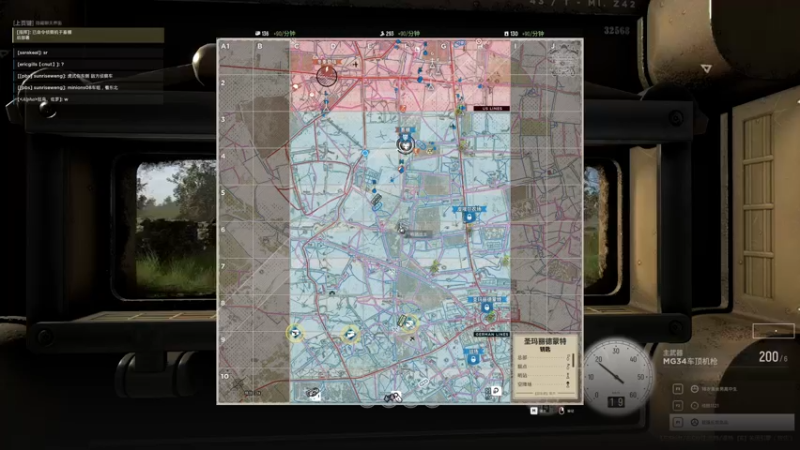Click the row 10 grid label on the map
The image size is (800, 450).
(x=224, y=376)
